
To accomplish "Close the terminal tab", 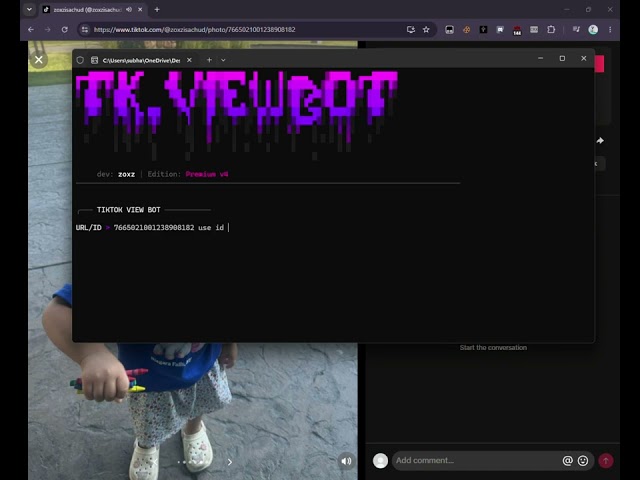I will point(189,60).
